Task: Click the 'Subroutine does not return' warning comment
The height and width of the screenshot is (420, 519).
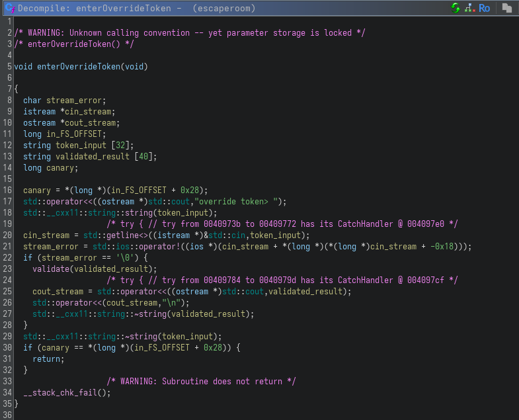Action: (201, 382)
